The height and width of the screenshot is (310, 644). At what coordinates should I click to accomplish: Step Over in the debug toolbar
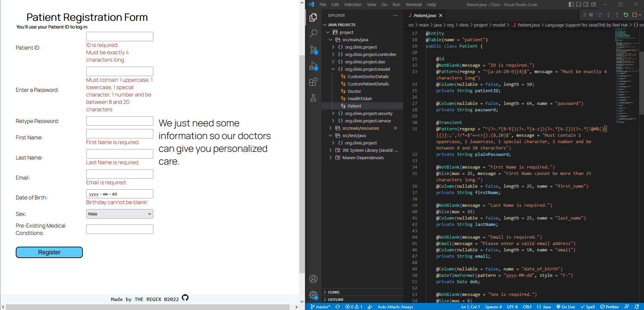599,15
